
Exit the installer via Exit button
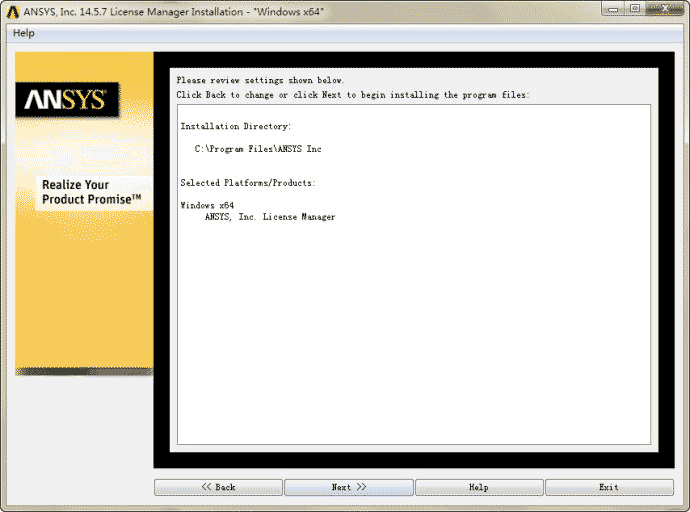(609, 487)
